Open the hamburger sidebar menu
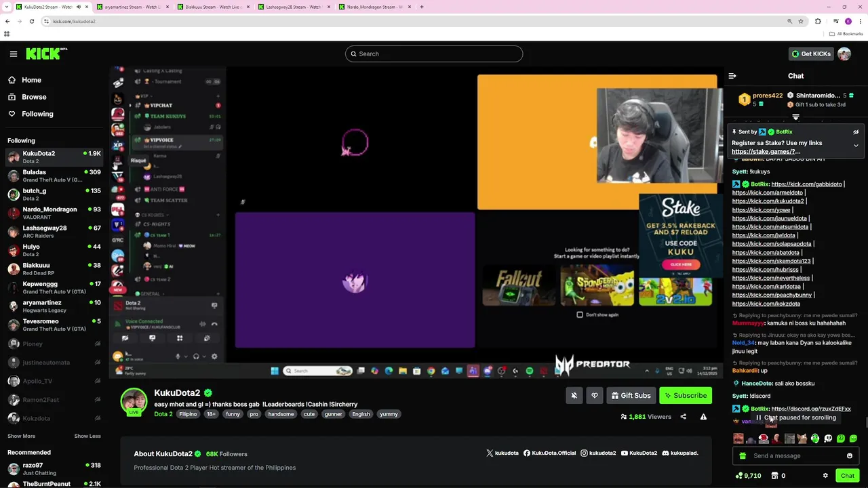The height and width of the screenshot is (488, 868). tap(14, 54)
